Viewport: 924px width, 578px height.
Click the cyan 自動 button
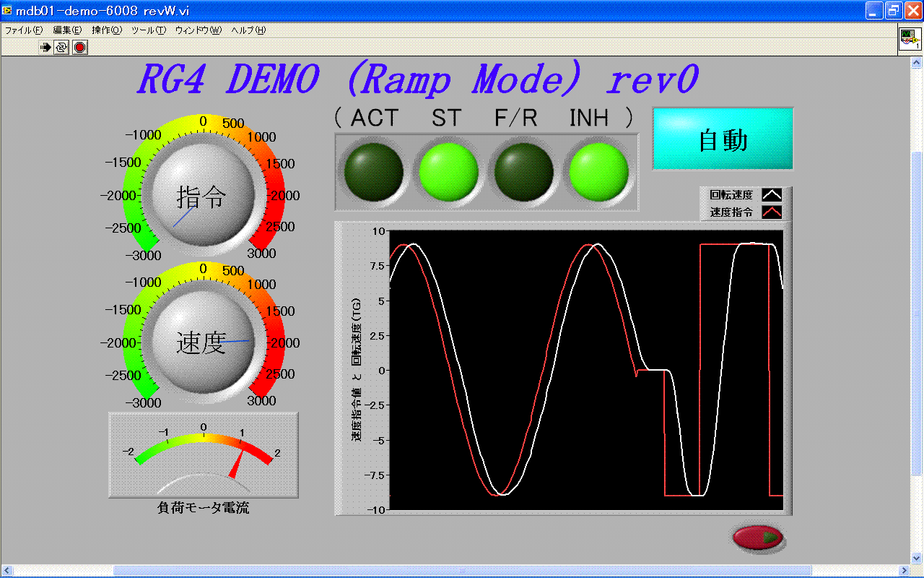click(723, 139)
